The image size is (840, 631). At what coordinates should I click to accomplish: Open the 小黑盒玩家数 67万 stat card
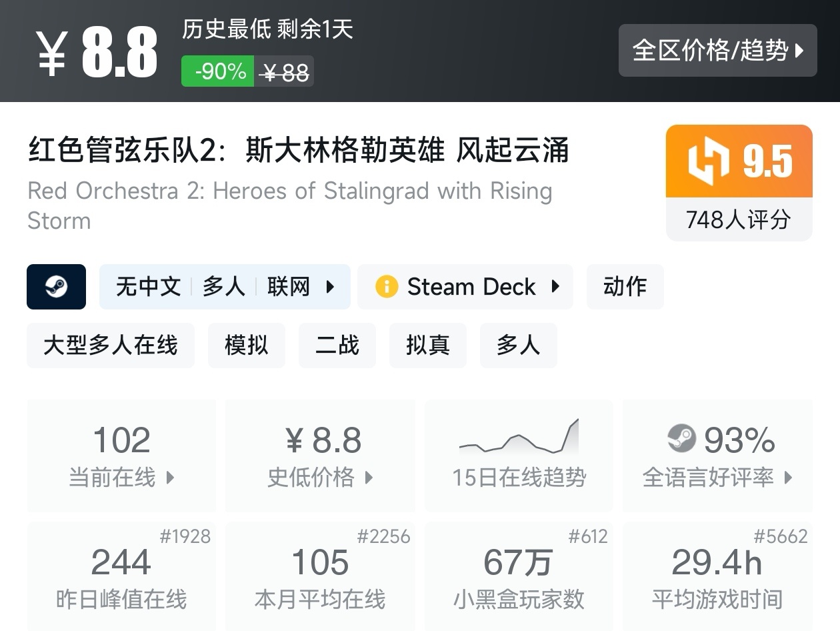[x=519, y=575]
